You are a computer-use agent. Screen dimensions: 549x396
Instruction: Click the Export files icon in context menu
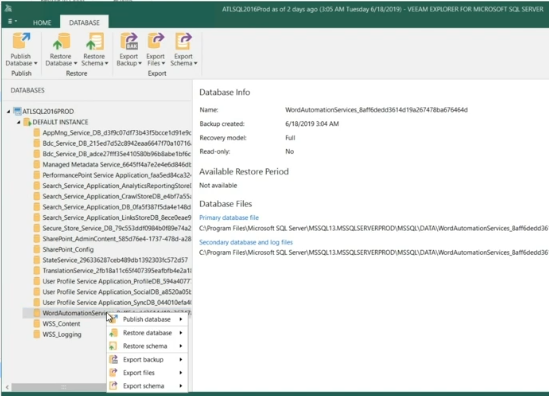click(113, 373)
